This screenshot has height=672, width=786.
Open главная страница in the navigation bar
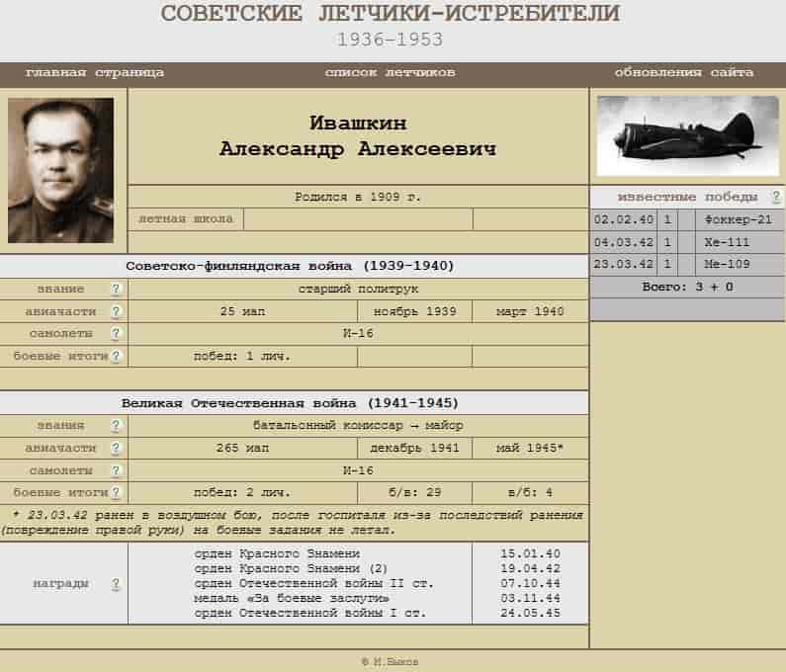pos(95,73)
